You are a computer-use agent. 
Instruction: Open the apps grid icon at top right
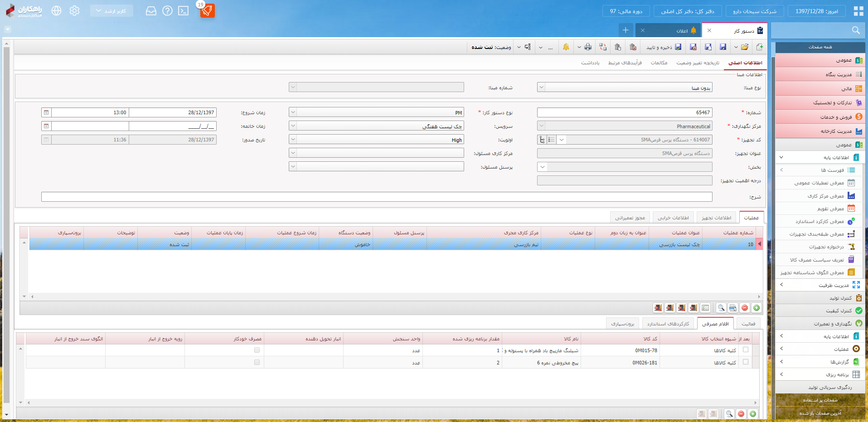(x=858, y=11)
